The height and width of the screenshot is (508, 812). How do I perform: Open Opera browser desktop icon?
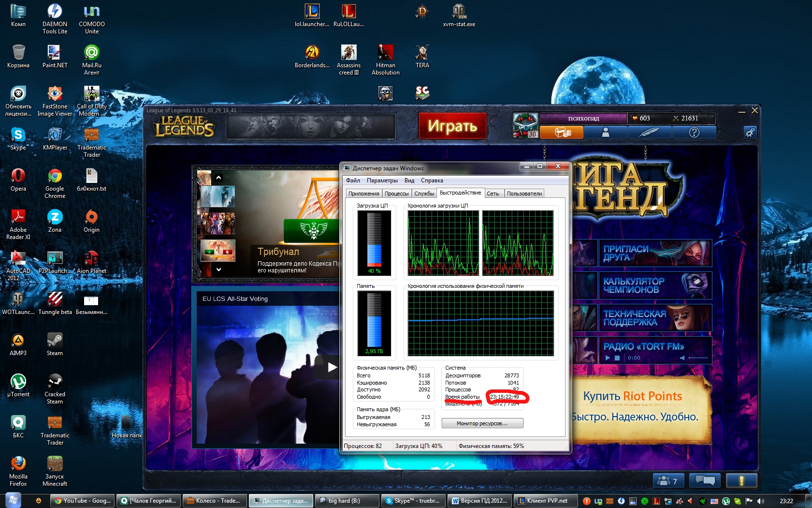pos(18,179)
